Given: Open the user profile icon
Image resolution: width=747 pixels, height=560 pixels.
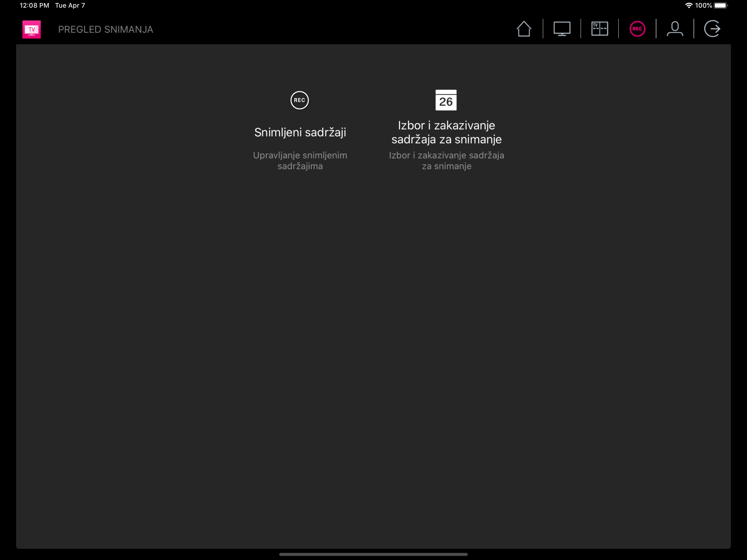Looking at the screenshot, I should click(x=675, y=29).
